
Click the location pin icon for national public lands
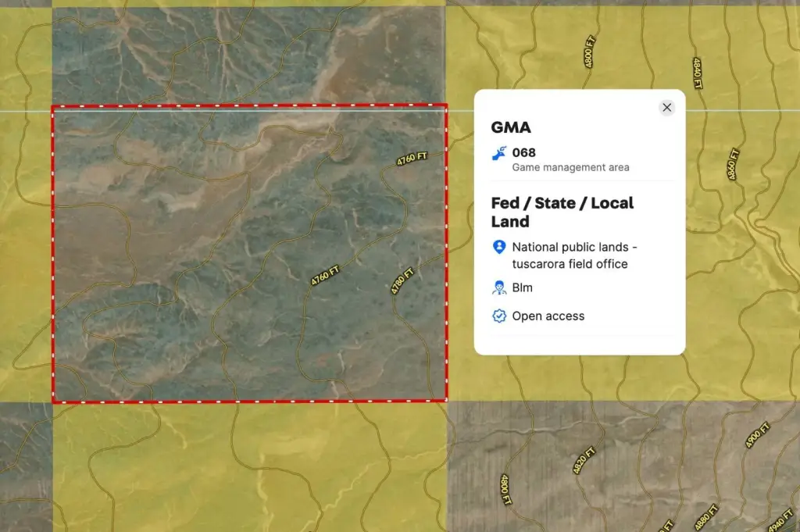[499, 248]
